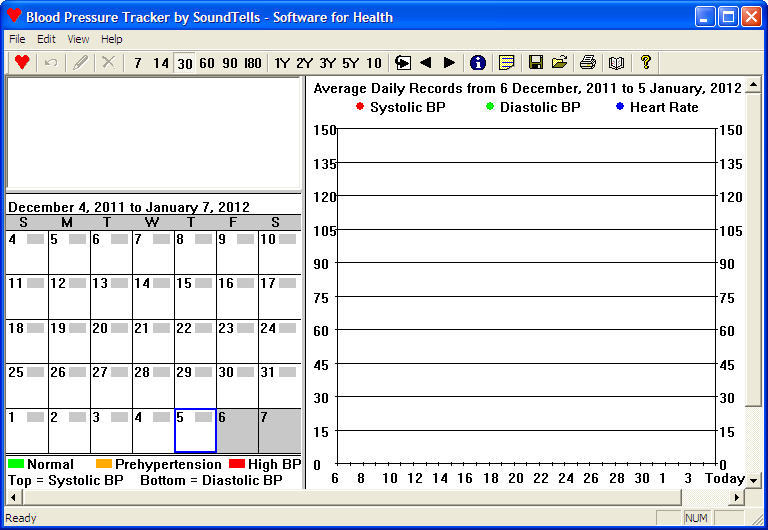The width and height of the screenshot is (768, 530).
Task: Click the vertical scrollbar thumb beside chart
Action: 753,248
